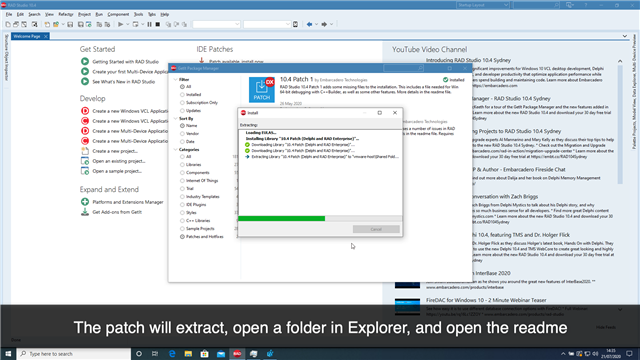Open the Startup Layout dropdown
The height and width of the screenshot is (360, 640).
(x=482, y=5)
